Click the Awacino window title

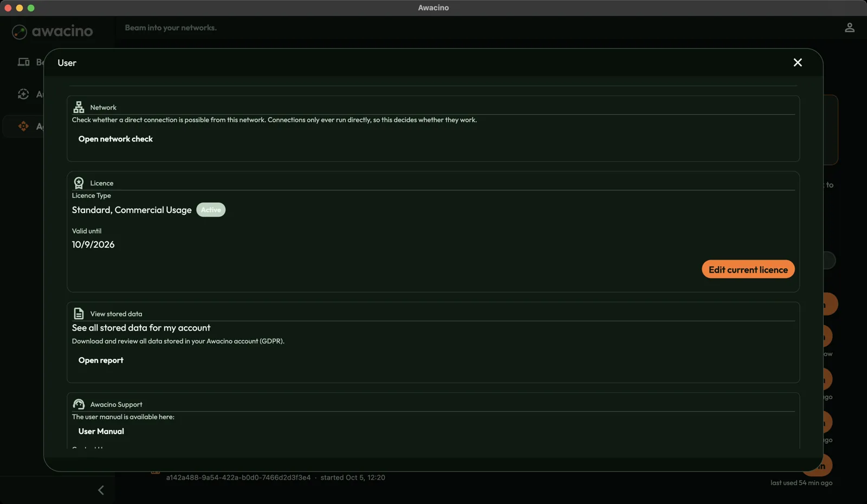(x=433, y=8)
